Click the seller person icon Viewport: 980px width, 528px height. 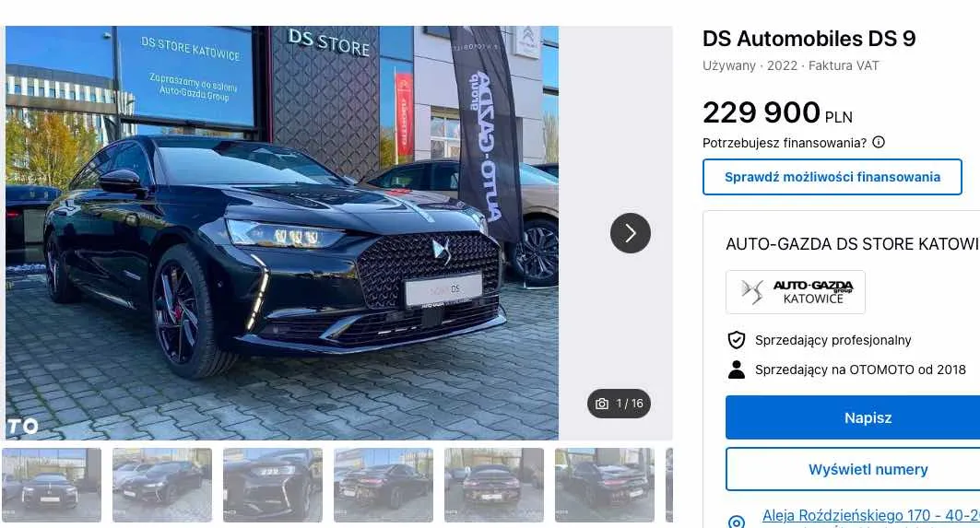737,370
